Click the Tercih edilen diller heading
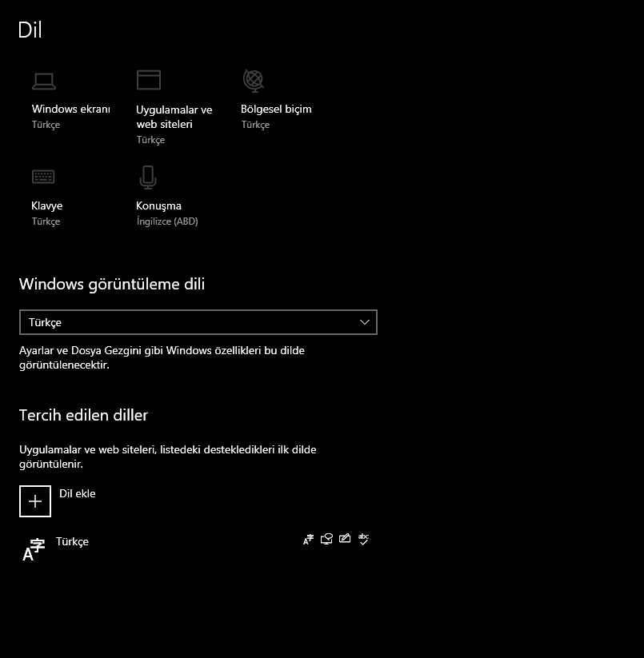 (x=83, y=415)
